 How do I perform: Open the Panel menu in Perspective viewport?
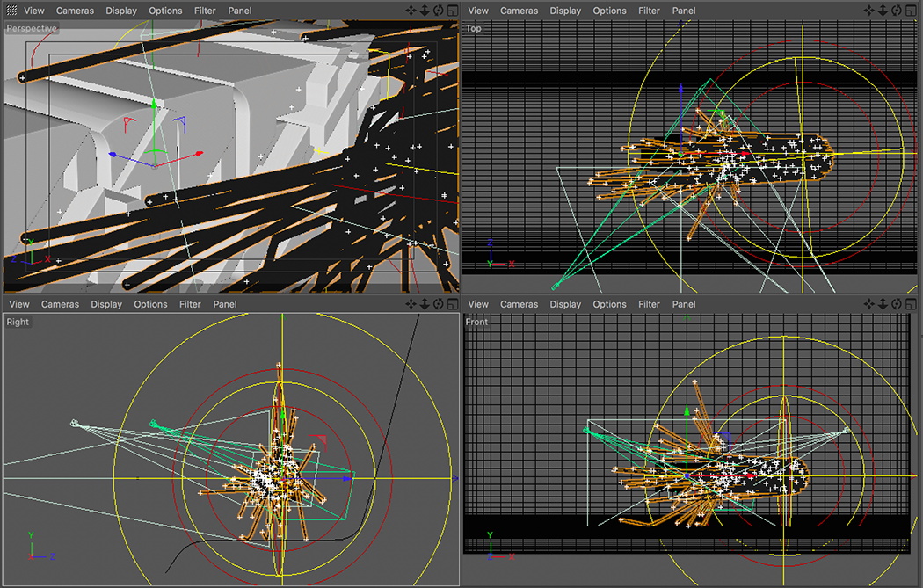(240, 11)
